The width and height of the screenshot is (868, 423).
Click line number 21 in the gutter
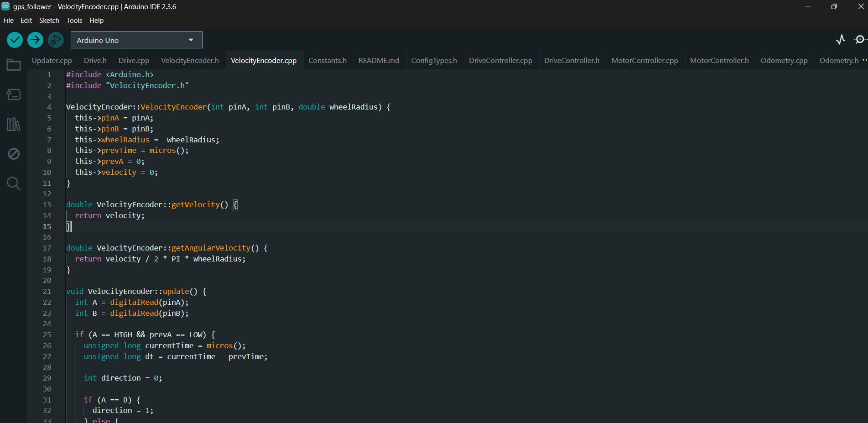pos(47,292)
